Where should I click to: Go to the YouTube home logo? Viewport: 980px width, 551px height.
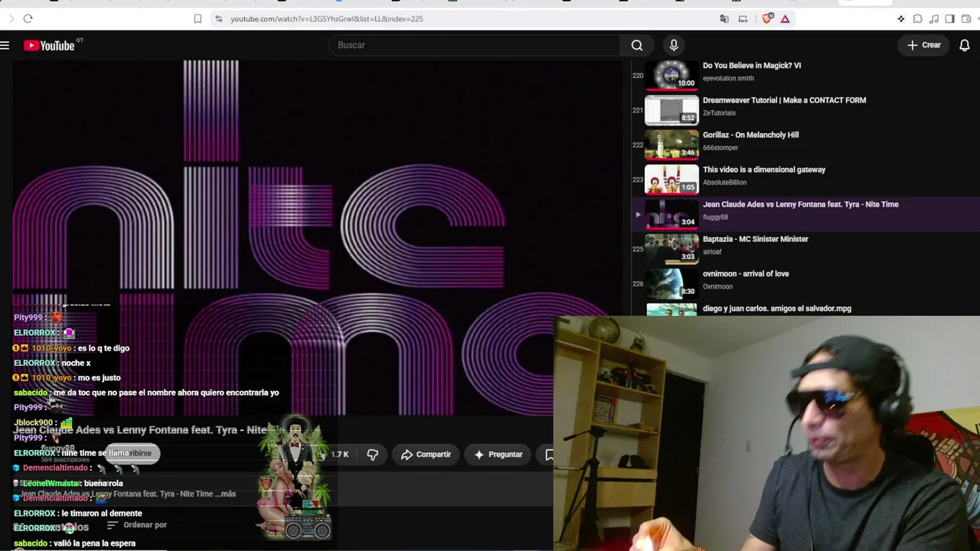(x=49, y=46)
